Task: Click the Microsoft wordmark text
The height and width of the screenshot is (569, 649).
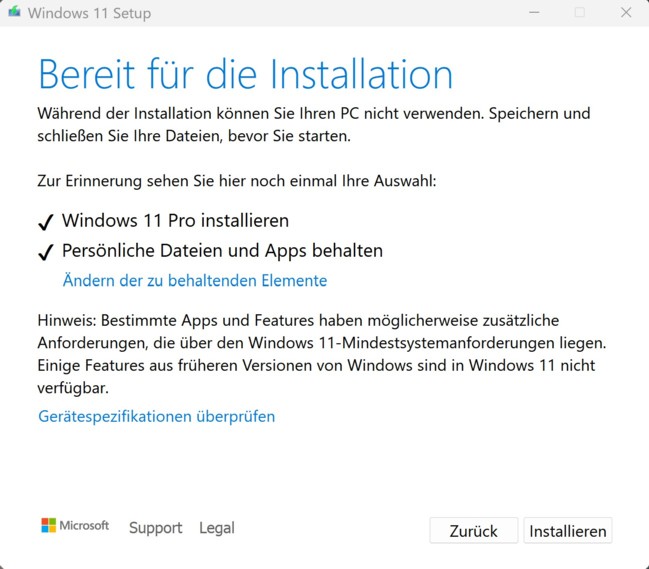Action: tap(84, 526)
